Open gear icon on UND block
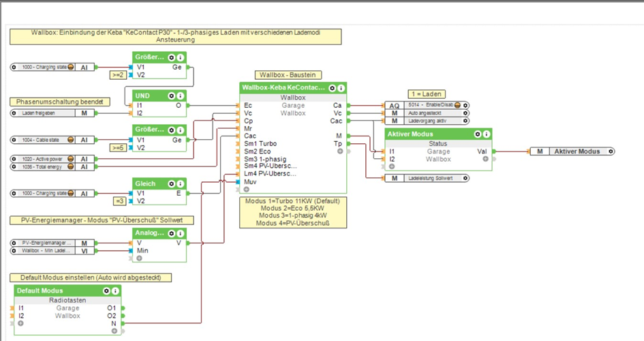 point(172,96)
